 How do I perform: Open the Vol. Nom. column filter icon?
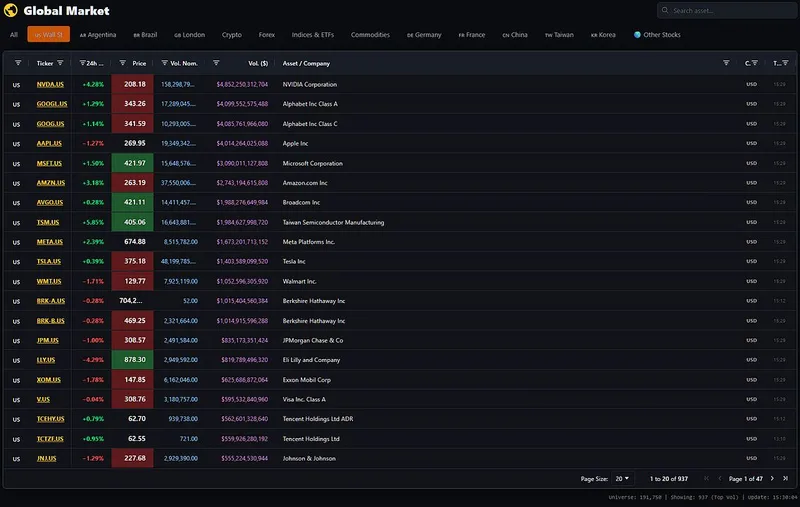point(164,63)
